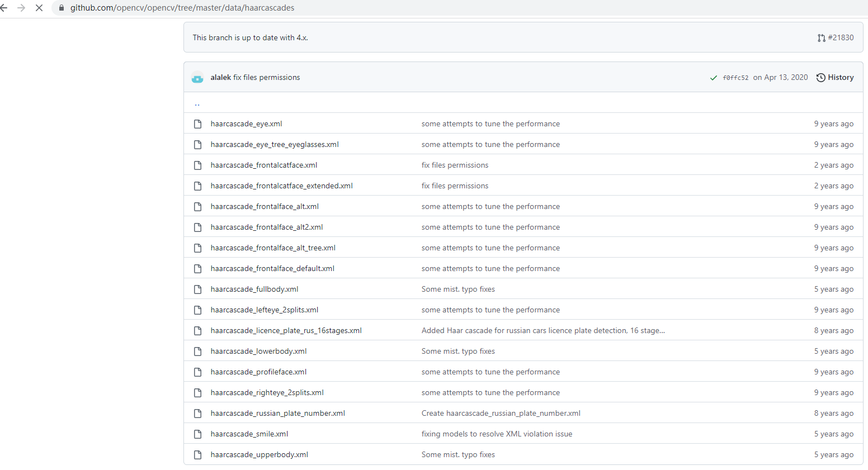The image size is (868, 470).
Task: Click file icon for haarcascade_eye.xml
Action: point(197,124)
